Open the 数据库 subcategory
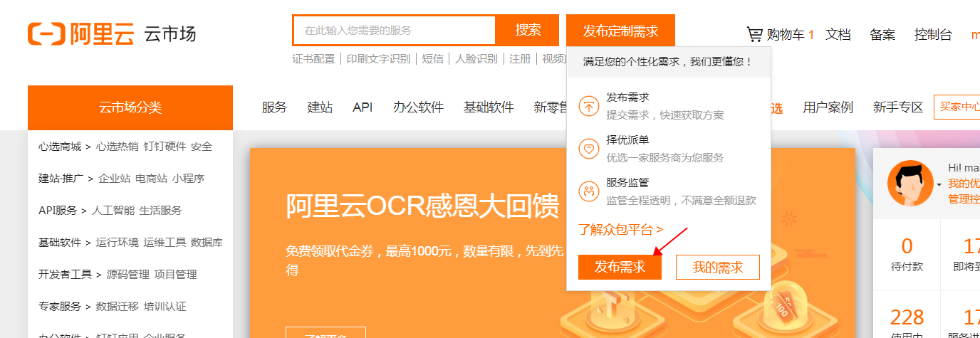This screenshot has width=980, height=338. pyautogui.click(x=207, y=243)
